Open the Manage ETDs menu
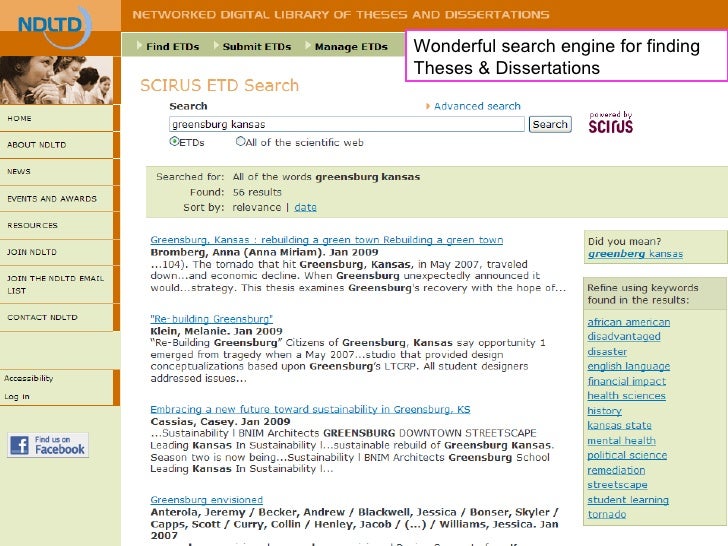This screenshot has width=728, height=546. pos(351,46)
